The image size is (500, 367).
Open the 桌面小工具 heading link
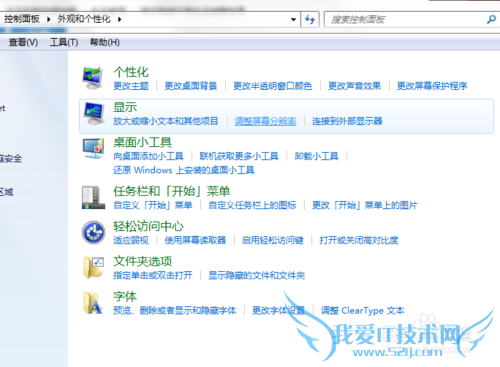(143, 142)
